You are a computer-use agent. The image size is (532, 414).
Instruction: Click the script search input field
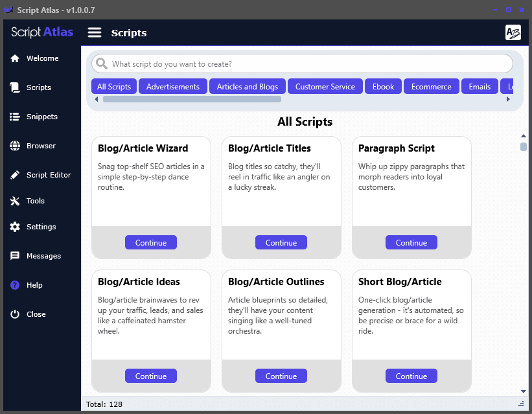click(302, 63)
